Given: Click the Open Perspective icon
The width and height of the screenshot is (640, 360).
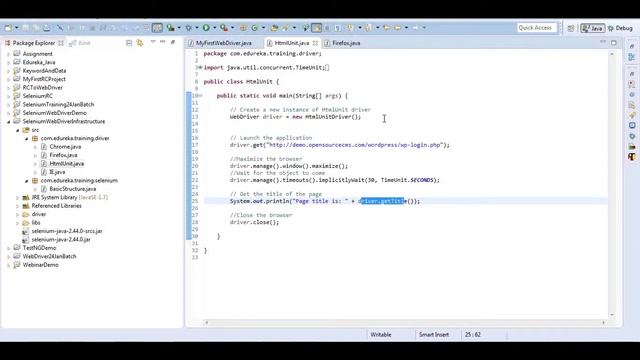Looking at the screenshot, I should [571, 28].
